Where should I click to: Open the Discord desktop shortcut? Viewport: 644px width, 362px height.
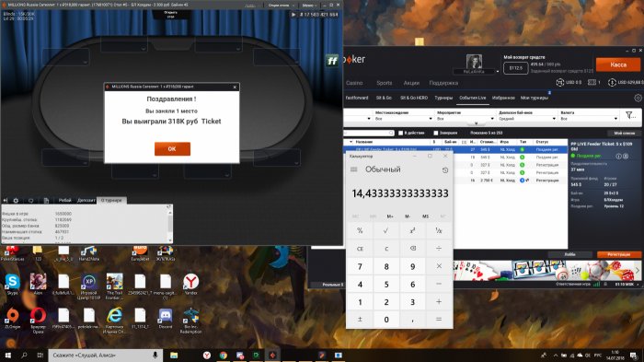(165, 318)
